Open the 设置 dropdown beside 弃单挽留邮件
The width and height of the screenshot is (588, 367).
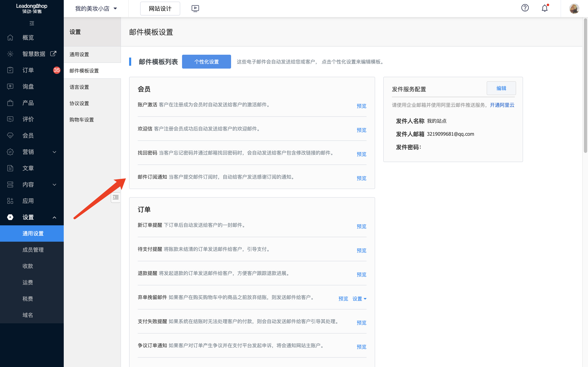click(359, 299)
